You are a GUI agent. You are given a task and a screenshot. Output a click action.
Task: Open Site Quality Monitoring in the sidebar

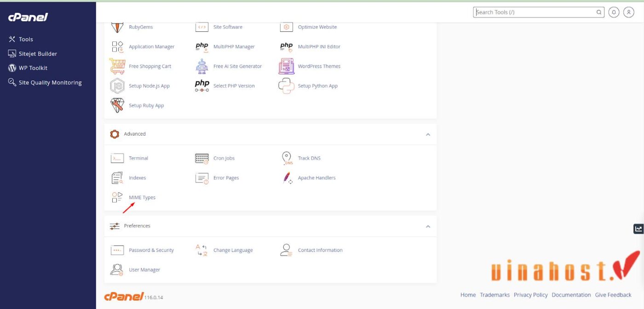click(45, 83)
